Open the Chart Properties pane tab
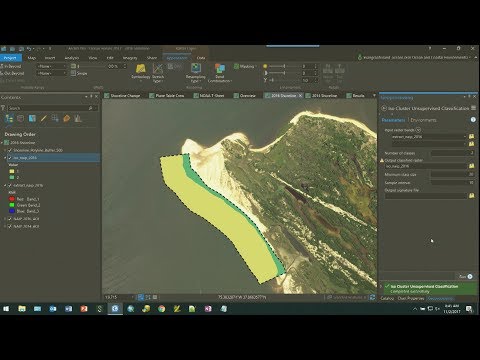480x360 pixels. tap(411, 298)
